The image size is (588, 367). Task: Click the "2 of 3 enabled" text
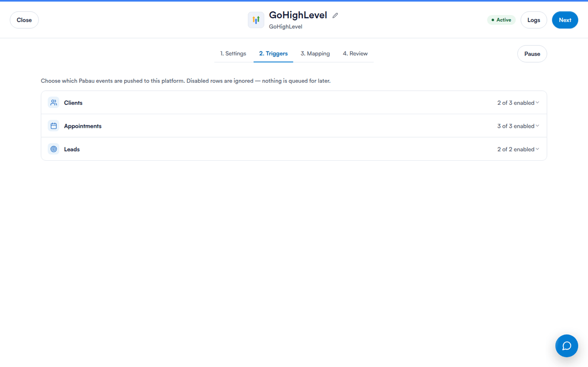pyautogui.click(x=516, y=103)
